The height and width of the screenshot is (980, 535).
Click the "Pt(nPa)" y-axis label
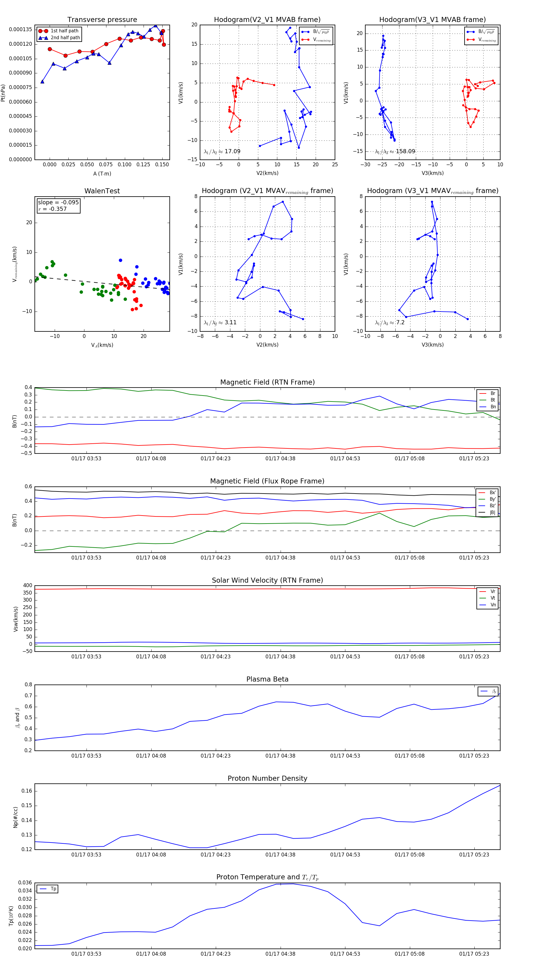point(3,93)
